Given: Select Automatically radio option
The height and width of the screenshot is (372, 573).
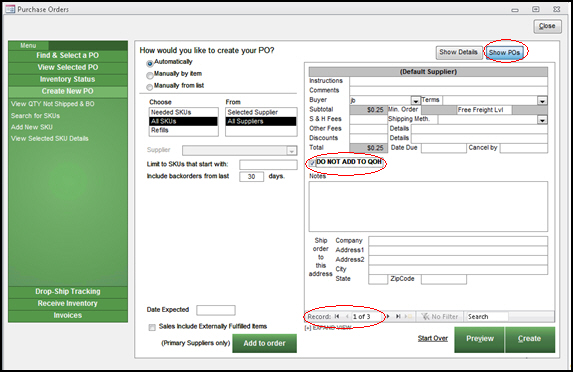Looking at the screenshot, I should click(x=149, y=64).
